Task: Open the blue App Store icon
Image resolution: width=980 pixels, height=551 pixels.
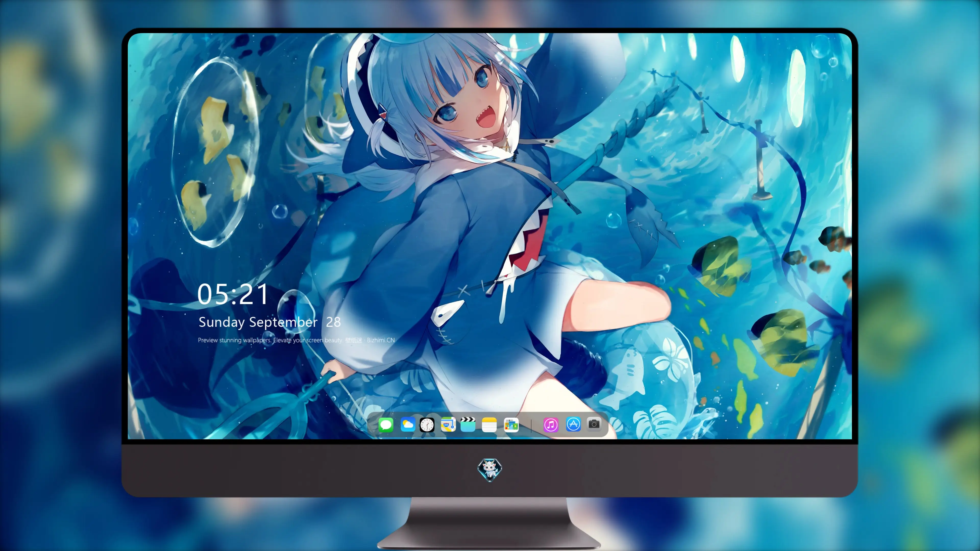Action: click(x=573, y=424)
